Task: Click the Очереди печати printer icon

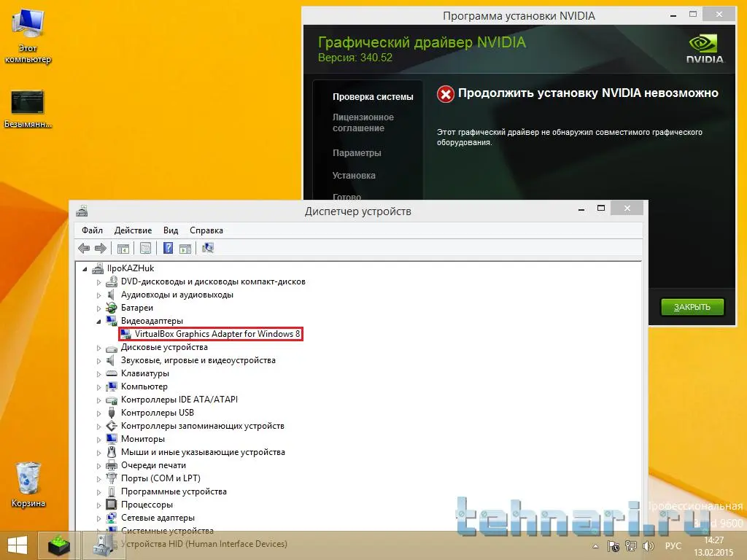Action: click(x=112, y=465)
